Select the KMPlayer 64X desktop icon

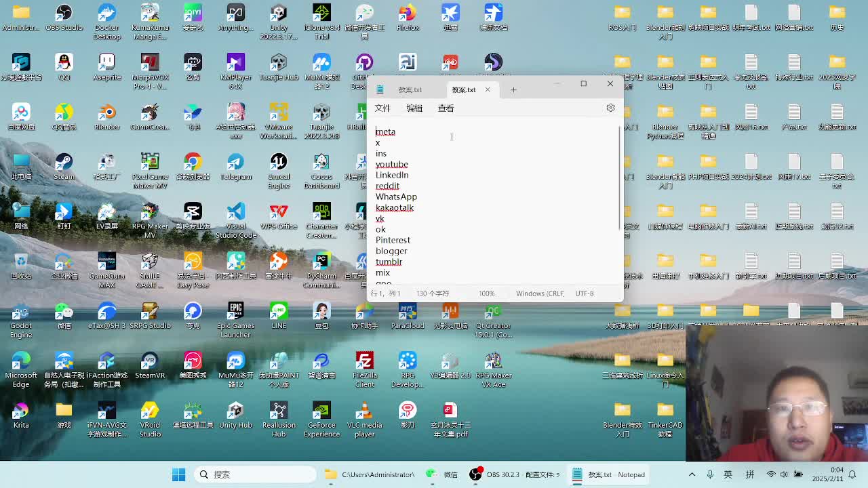pos(235,71)
